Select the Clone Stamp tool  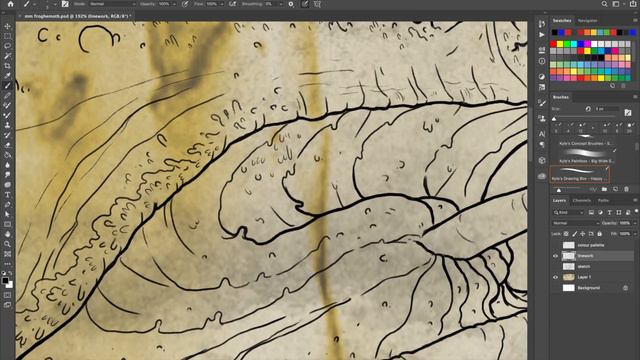click(x=7, y=125)
